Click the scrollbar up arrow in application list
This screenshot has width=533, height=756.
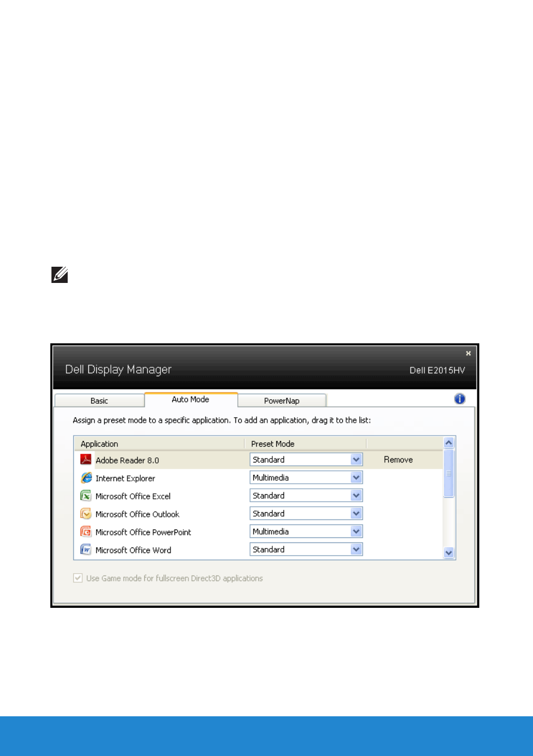coord(449,443)
